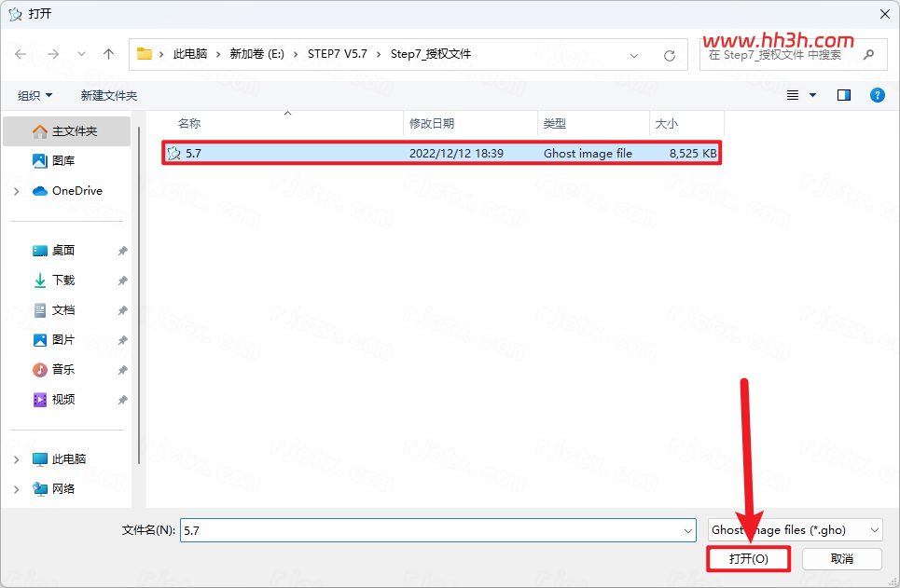
Task: Click the pin icon beside 视频
Action: 122,400
